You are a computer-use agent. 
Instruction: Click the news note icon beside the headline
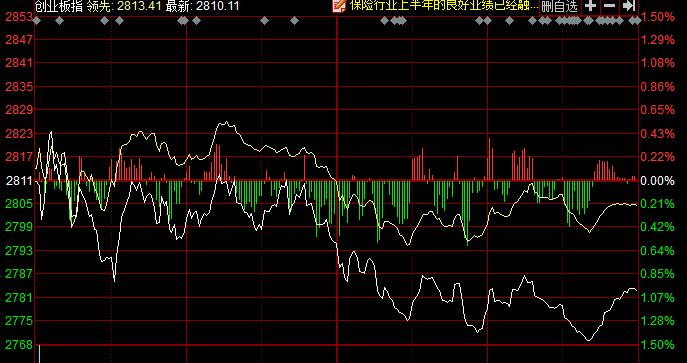pyautogui.click(x=339, y=6)
